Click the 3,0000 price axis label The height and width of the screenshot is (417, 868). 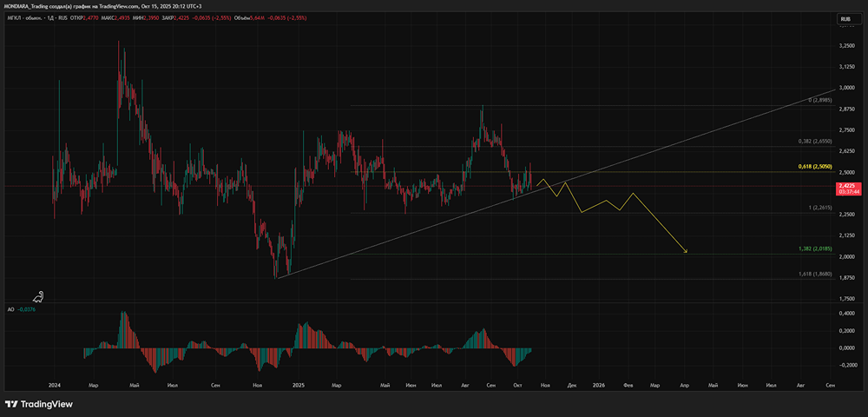tap(847, 88)
